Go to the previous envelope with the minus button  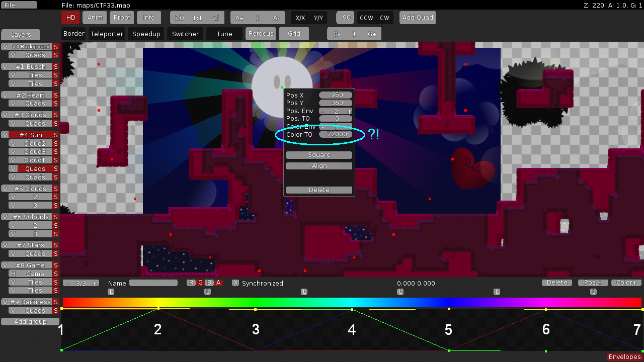(x=67, y=283)
